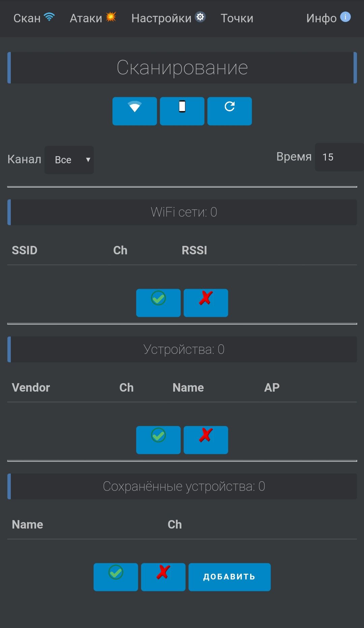This screenshot has width=364, height=628.
Task: Start WiFi network scan button
Action: (x=134, y=111)
